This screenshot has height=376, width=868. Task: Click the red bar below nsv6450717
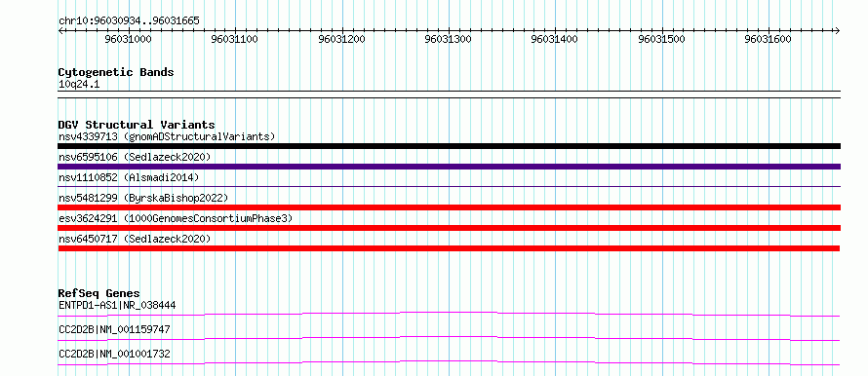click(449, 248)
